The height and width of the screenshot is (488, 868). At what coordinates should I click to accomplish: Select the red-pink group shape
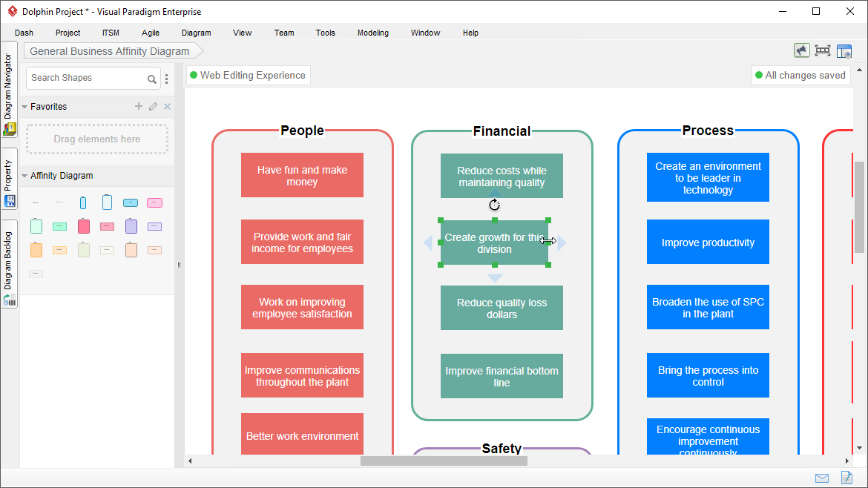tap(84, 225)
